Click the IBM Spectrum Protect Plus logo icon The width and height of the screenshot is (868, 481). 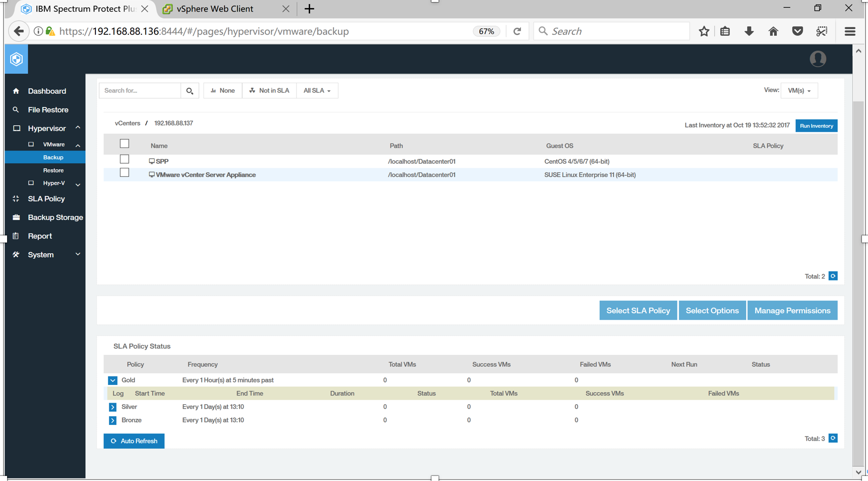point(16,59)
